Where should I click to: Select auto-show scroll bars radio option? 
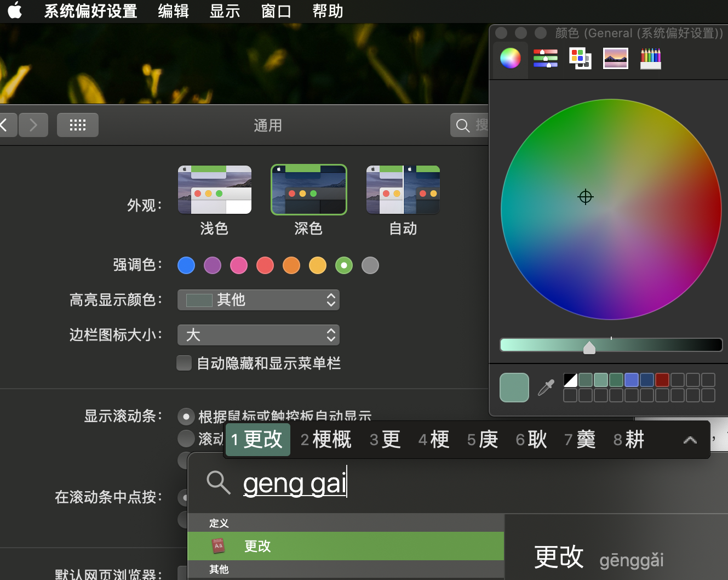pyautogui.click(x=186, y=417)
